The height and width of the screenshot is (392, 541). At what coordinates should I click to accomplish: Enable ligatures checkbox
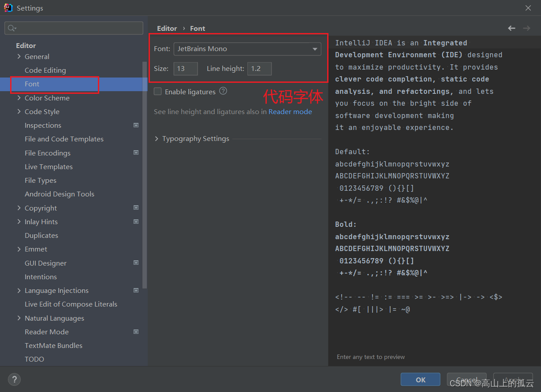point(158,92)
